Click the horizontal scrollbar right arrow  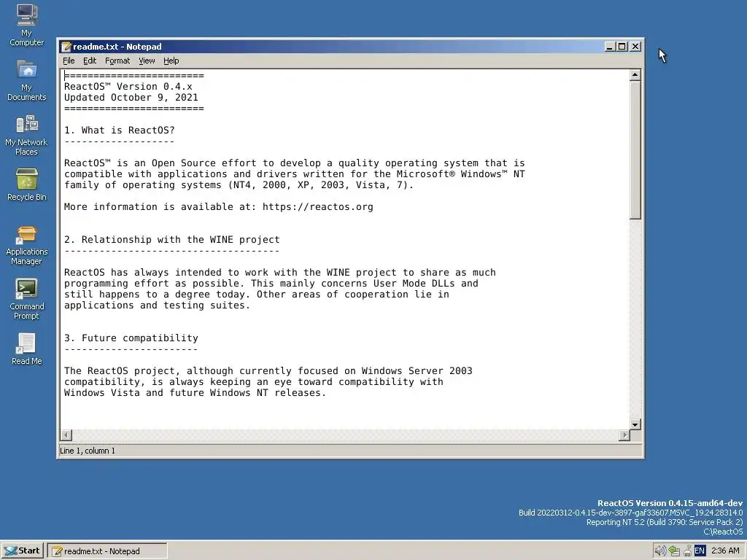[x=624, y=435]
